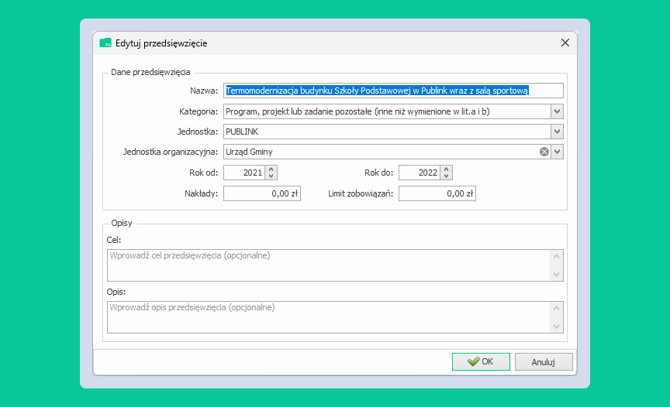Click the Nazwa text field
This screenshot has width=670, height=407.
(x=393, y=91)
